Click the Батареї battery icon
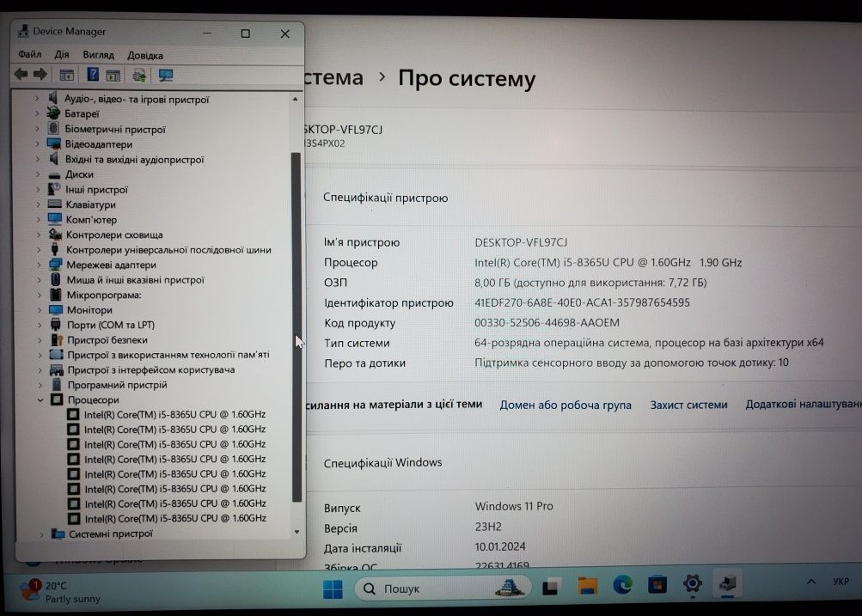Screen dimensions: 862x616 pos(53,113)
